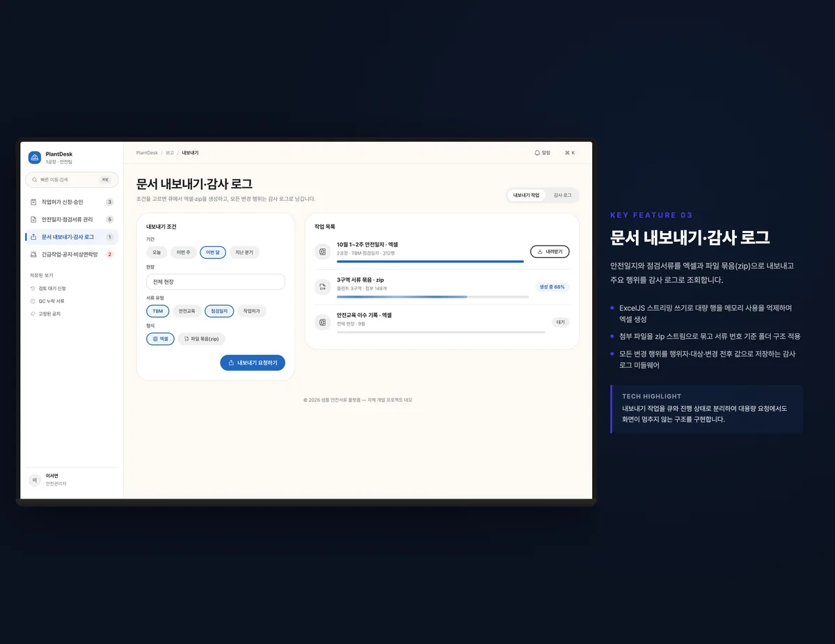This screenshot has height=644, width=835.
Task: Click the 내보내기 요청하기 button
Action: coord(253,363)
